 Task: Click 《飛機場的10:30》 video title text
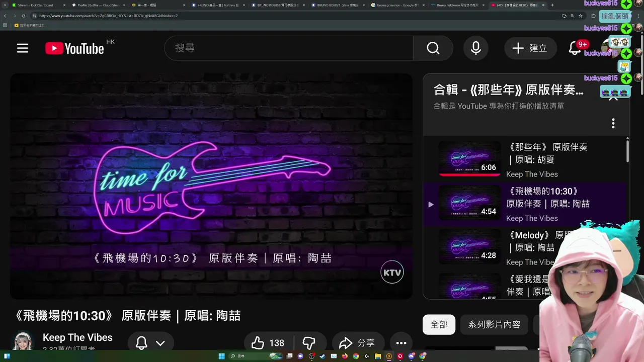coord(128,316)
